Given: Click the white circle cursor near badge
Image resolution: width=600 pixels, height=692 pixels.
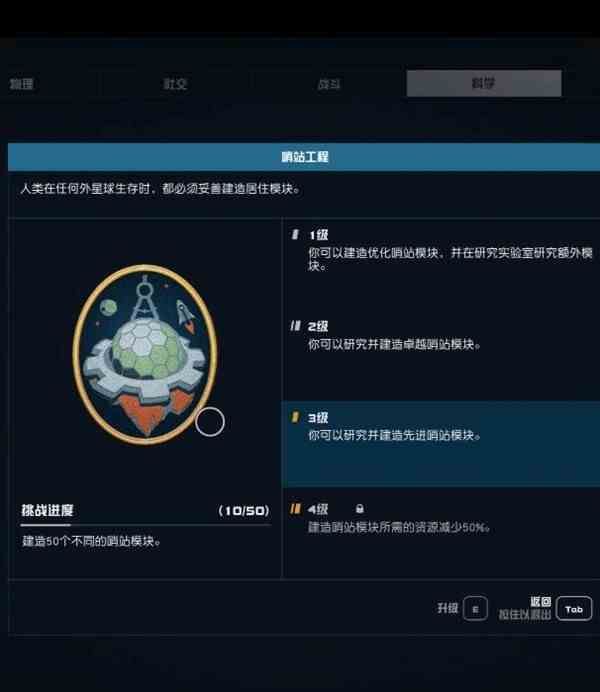Looking at the screenshot, I should point(210,422).
